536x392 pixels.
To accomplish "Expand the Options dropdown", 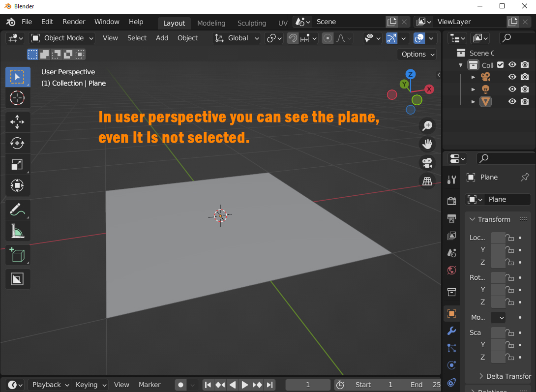I will [x=417, y=54].
